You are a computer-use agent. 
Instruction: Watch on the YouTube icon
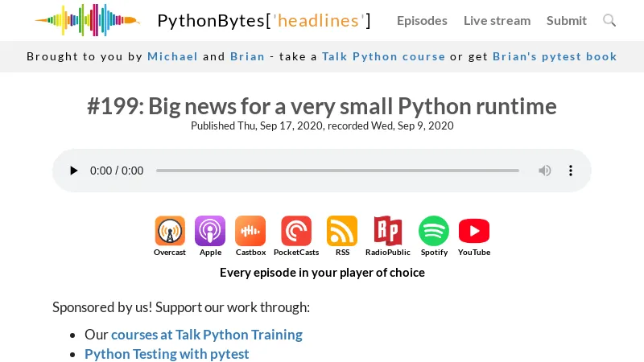click(x=474, y=232)
